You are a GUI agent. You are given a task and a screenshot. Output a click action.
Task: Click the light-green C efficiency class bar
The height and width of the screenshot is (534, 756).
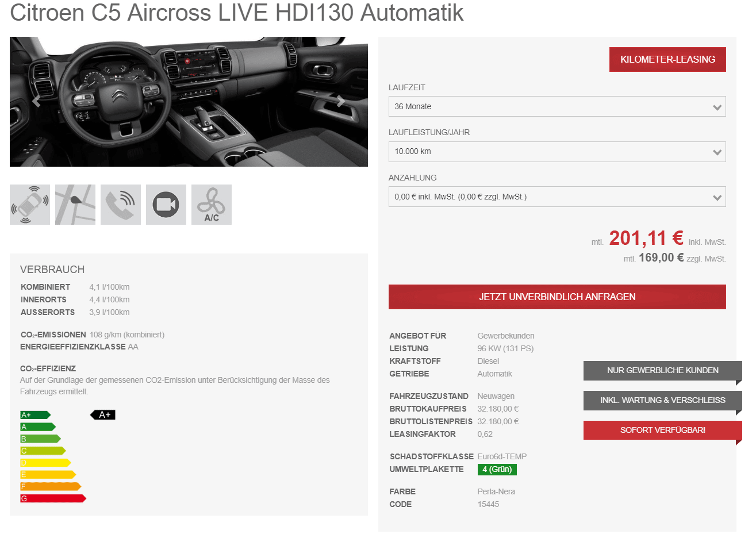pos(43,451)
